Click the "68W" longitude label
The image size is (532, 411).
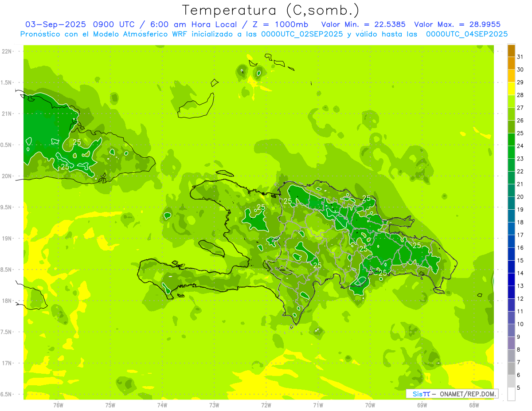pos(474,405)
